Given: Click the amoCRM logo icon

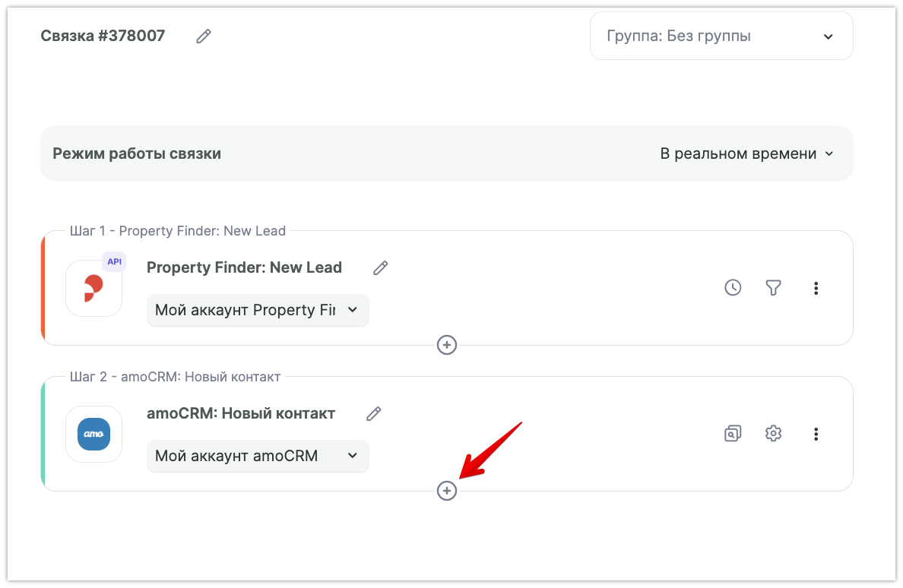Looking at the screenshot, I should click(x=93, y=435).
